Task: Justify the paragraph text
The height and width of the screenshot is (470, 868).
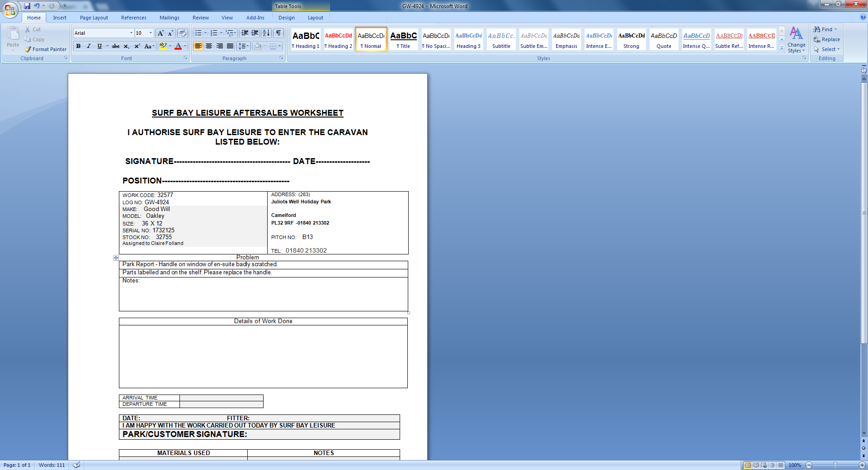Action: pyautogui.click(x=230, y=46)
